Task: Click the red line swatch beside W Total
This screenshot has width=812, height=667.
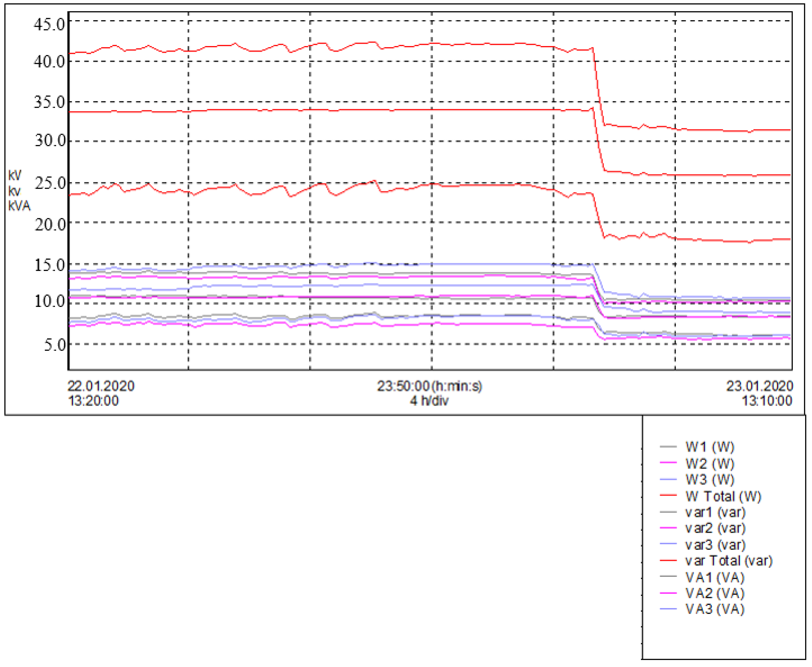Action: click(x=668, y=496)
